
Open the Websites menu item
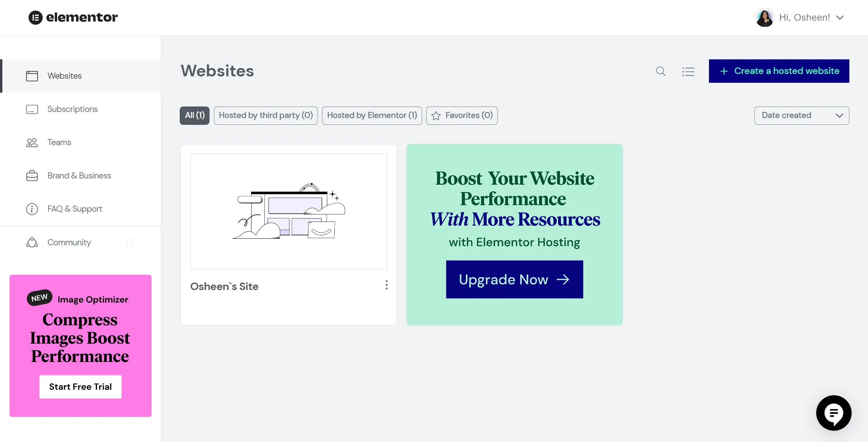click(81, 76)
